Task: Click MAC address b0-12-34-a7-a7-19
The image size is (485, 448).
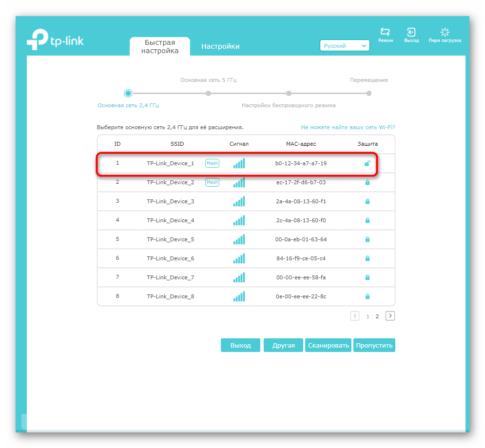Action: [x=301, y=163]
